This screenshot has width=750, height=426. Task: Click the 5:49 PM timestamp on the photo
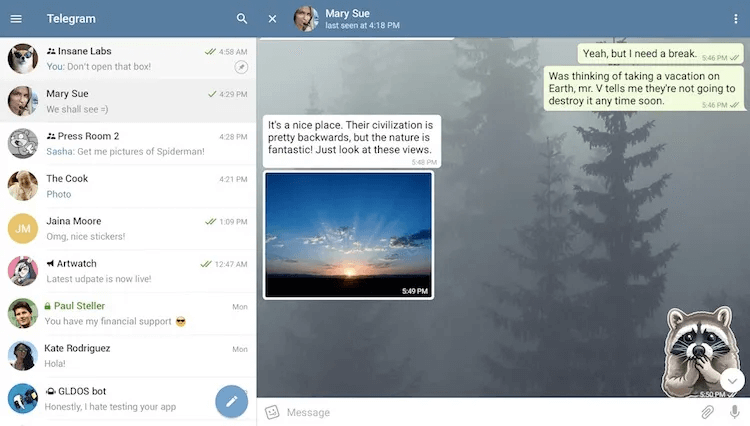415,291
